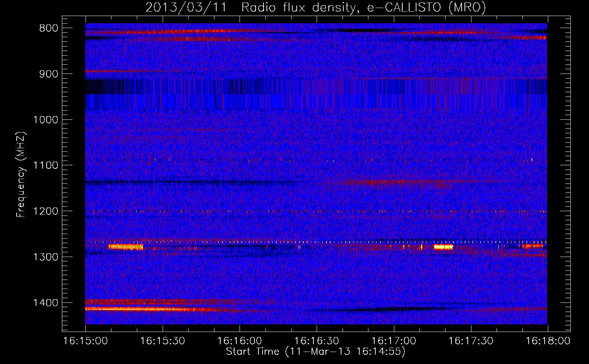Select the '1100' frequency axis label
Viewport: 589px width, 364px height.
(x=46, y=166)
